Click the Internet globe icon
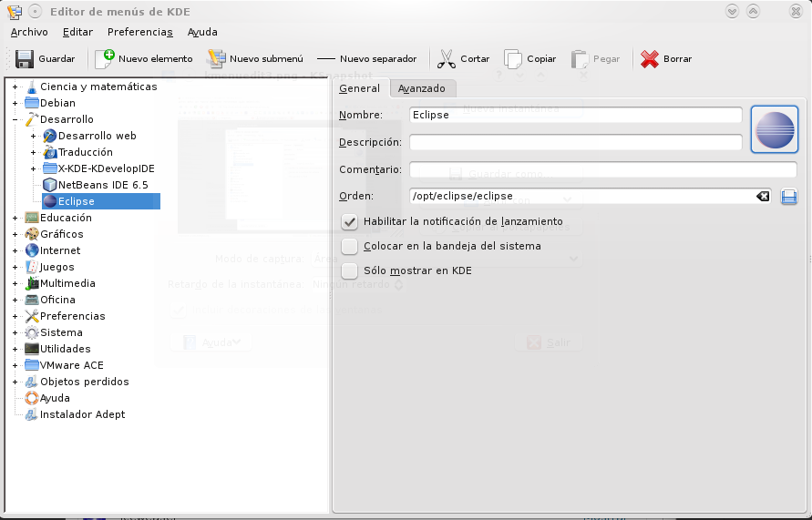The image size is (812, 520). [32, 251]
